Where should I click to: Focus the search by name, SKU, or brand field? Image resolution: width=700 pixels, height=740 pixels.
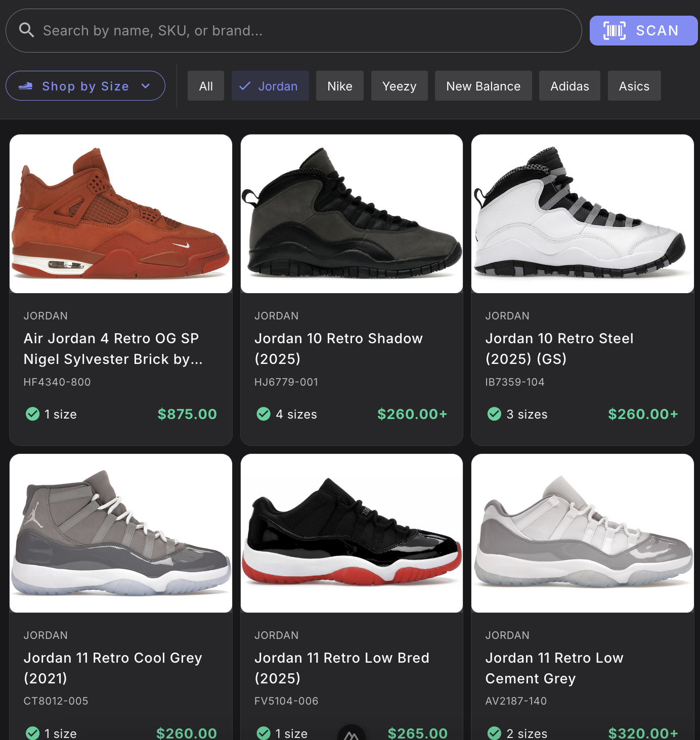point(294,30)
